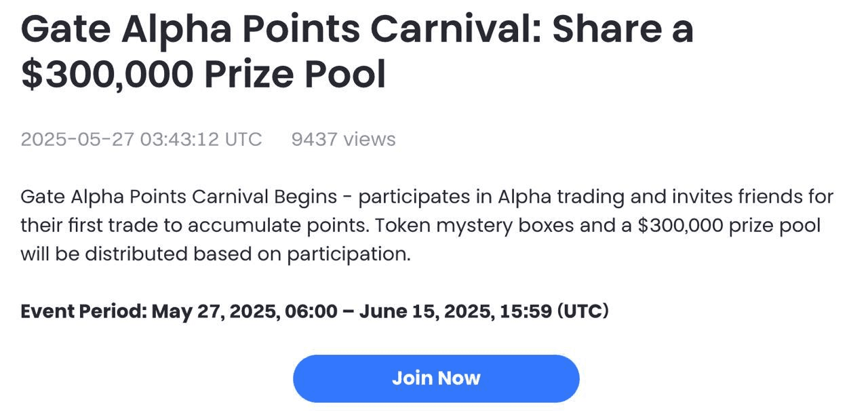The image size is (868, 411).
Task: Click '$300,000 Prize Pool' in the headline
Action: click(203, 75)
